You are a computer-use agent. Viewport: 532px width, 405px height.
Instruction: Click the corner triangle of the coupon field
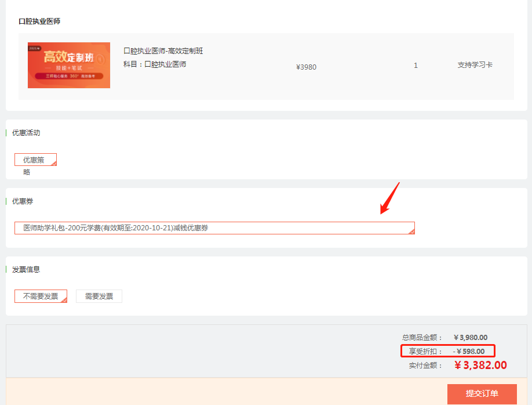coord(411,232)
